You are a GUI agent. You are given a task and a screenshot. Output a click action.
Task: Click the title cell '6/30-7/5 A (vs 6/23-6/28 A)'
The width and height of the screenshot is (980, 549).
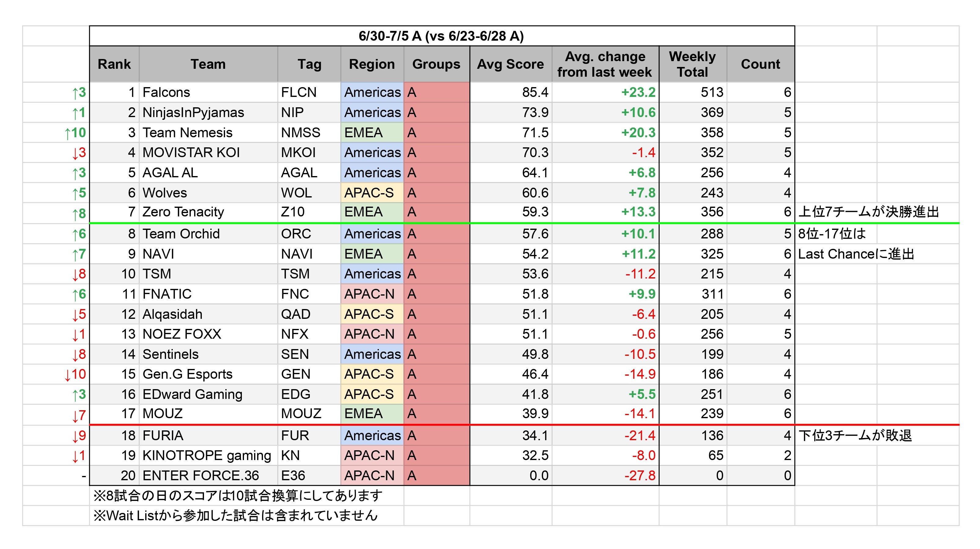pos(442,36)
